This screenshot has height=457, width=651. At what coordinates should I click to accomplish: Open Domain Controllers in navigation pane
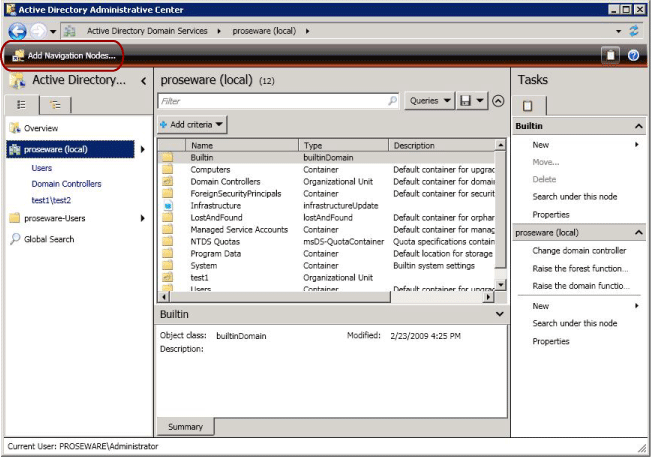click(66, 184)
